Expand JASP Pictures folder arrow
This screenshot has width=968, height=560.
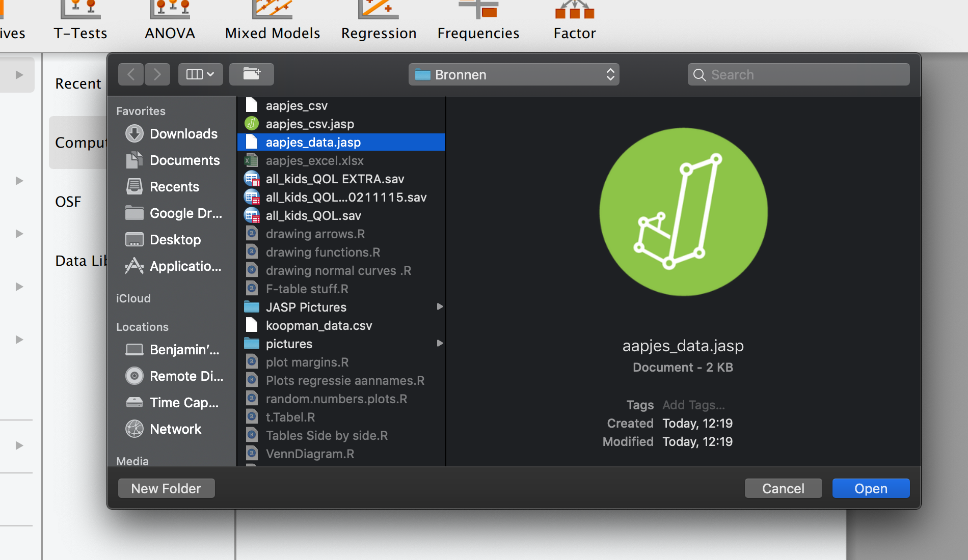(x=440, y=306)
